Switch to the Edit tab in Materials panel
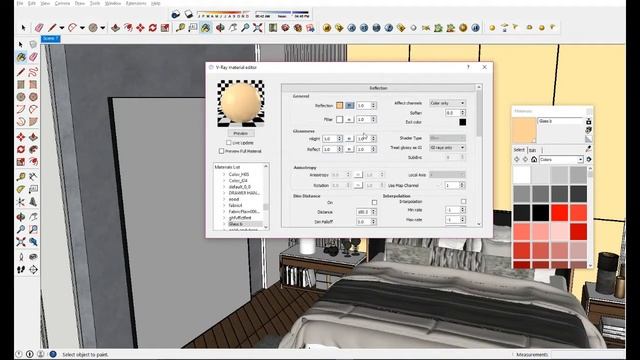This screenshot has width=640, height=360. (x=532, y=150)
